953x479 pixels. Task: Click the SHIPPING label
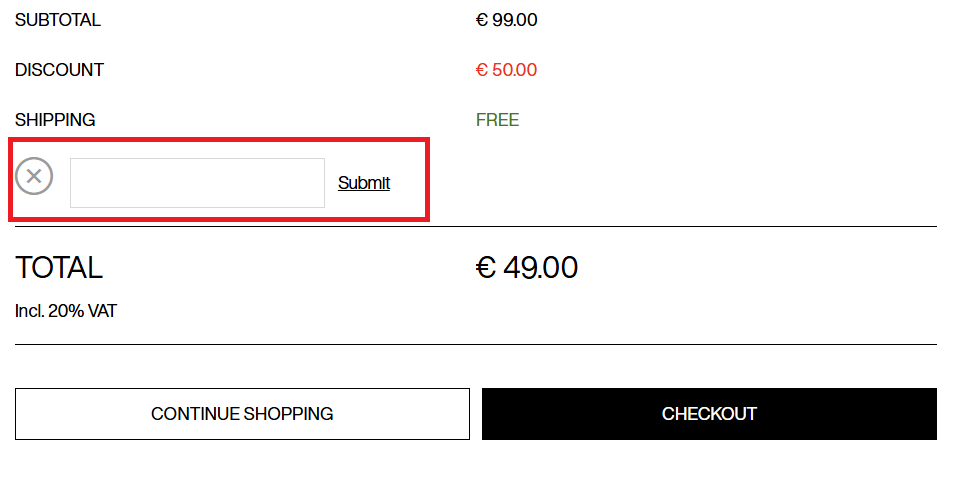pos(55,120)
